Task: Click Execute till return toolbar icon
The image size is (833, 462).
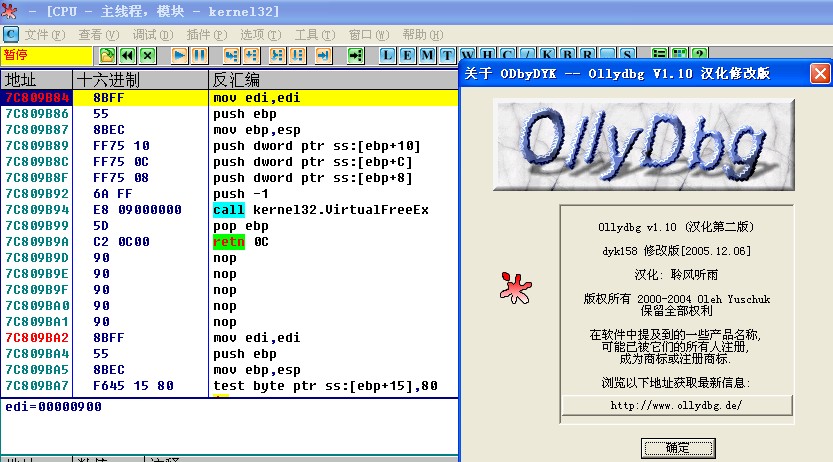Action: tap(324, 55)
